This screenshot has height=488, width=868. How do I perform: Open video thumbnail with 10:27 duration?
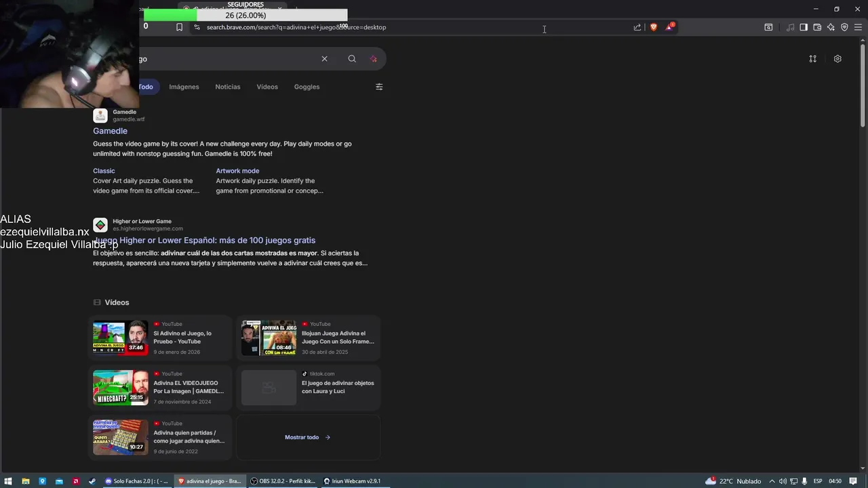[120, 437]
